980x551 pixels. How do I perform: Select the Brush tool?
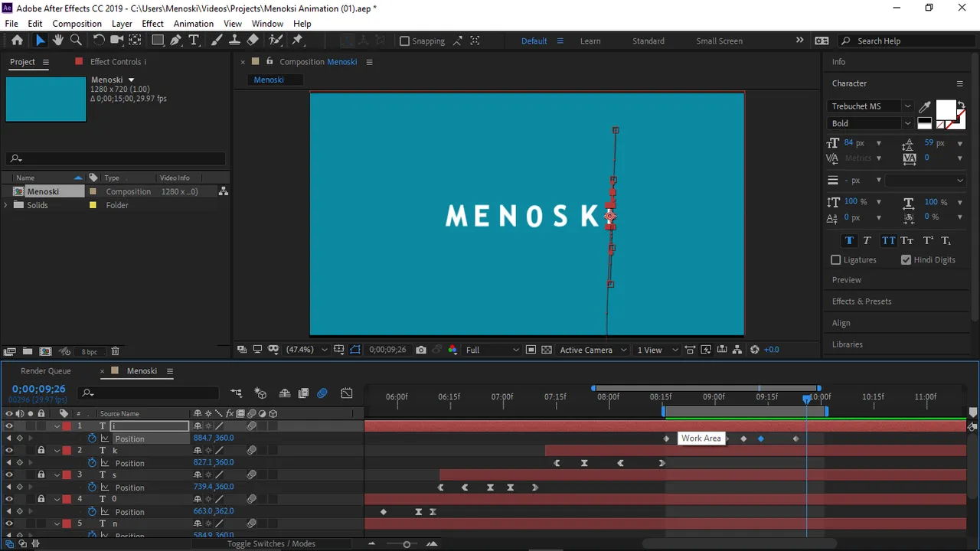[x=217, y=41]
